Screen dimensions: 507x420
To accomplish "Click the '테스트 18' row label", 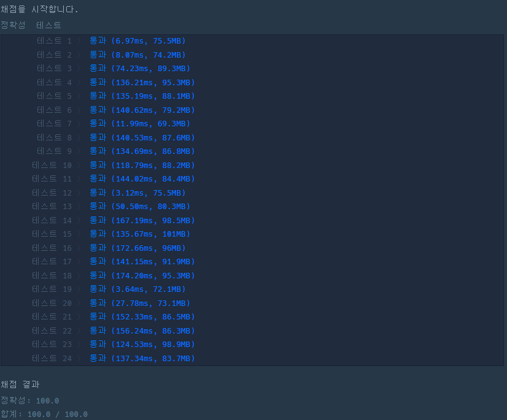I will click(51, 275).
